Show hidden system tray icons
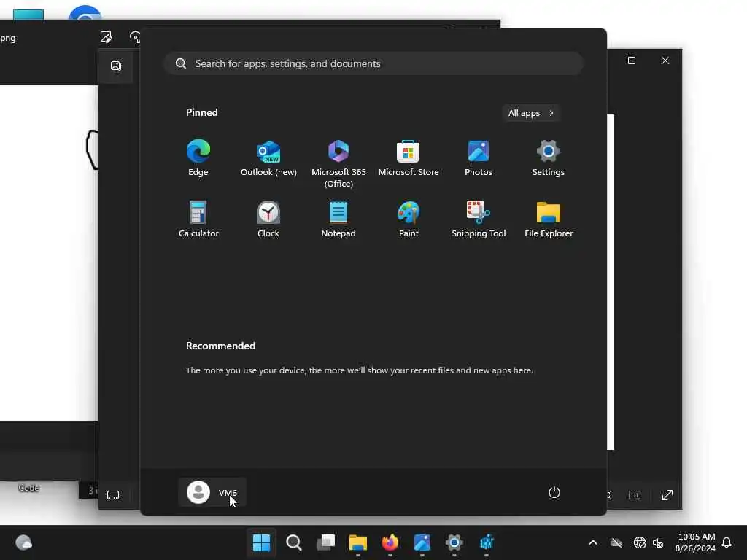 (x=593, y=542)
